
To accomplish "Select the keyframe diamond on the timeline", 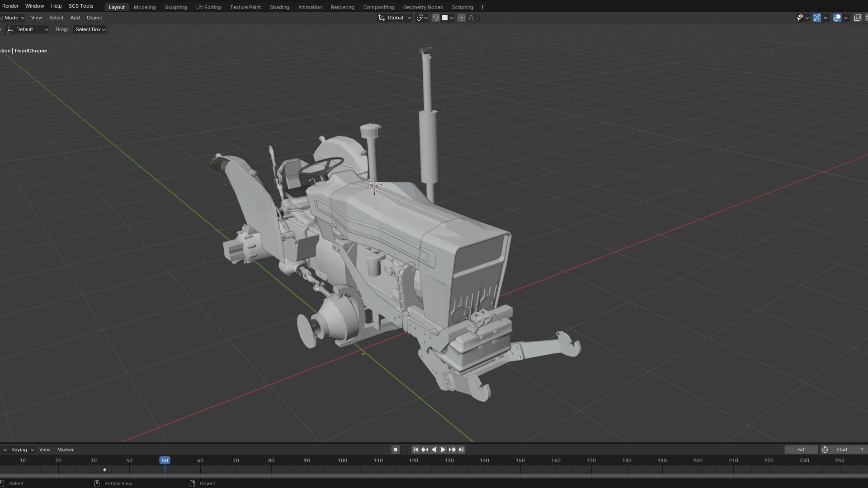I will (104, 470).
